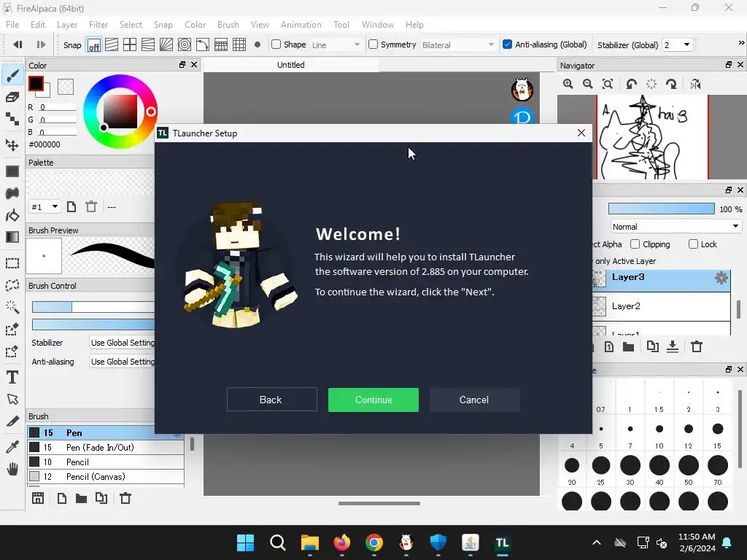This screenshot has width=747, height=560.
Task: Open the Shape type Line dropdown
Action: pos(336,44)
